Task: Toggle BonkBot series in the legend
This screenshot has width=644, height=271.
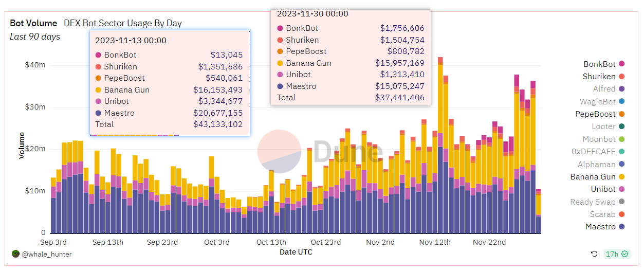Action: coord(599,64)
